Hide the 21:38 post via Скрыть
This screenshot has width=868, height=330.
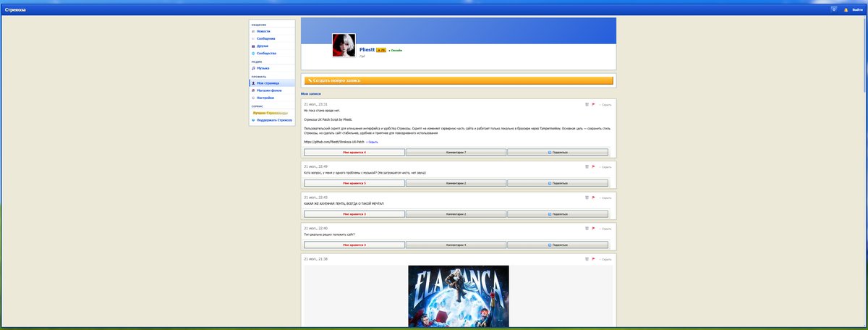pyautogui.click(x=606, y=259)
